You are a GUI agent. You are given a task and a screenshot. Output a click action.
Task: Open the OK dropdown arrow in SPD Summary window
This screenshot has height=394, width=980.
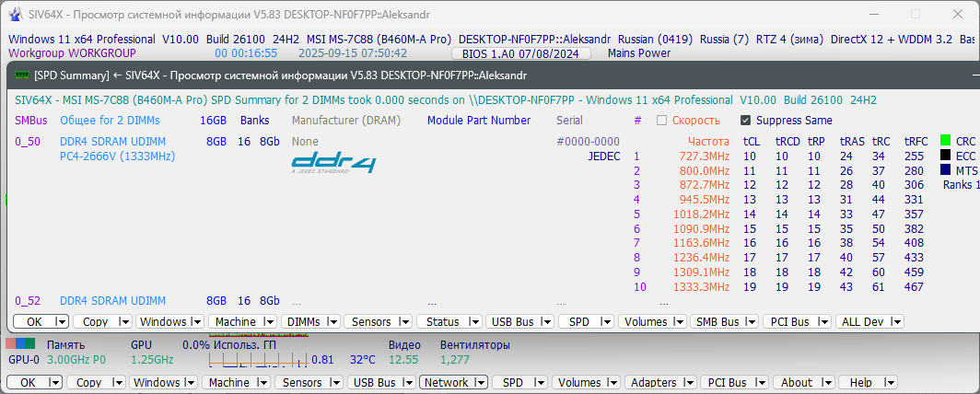[x=61, y=322]
